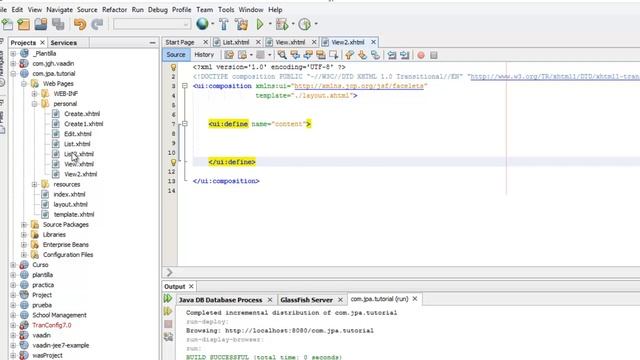Click the grey Redo arrow
This screenshot has width=640, height=360.
point(97,24)
